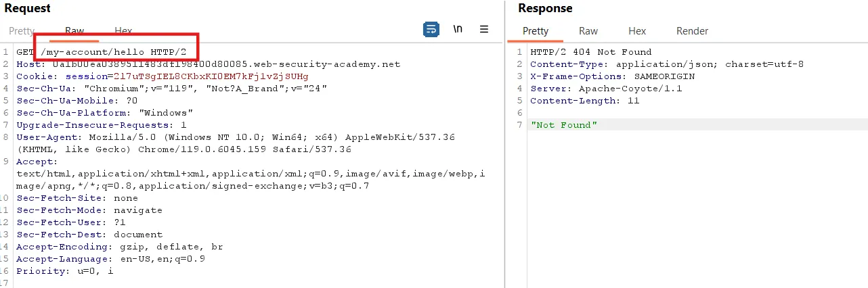The image size is (868, 288).
Task: Click the Server: Apache-Coyote header line
Action: point(606,89)
